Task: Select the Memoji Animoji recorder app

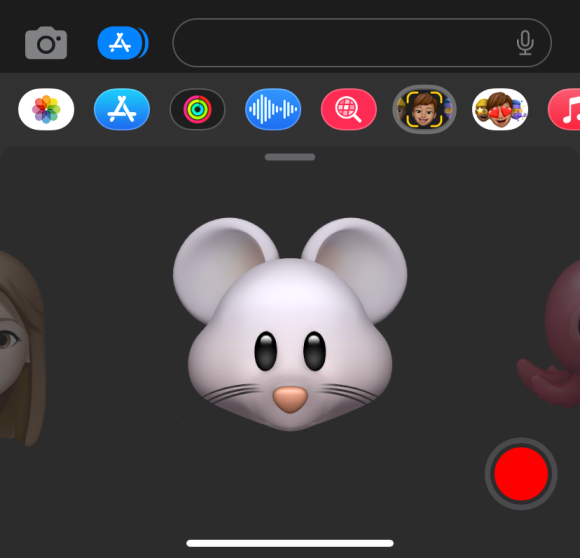Action: (424, 109)
